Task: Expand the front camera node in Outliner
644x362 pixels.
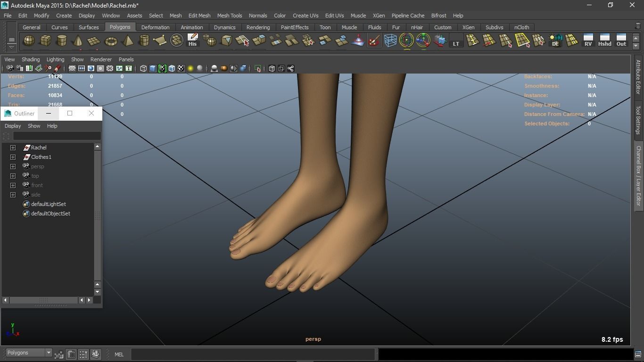Action: (13, 185)
